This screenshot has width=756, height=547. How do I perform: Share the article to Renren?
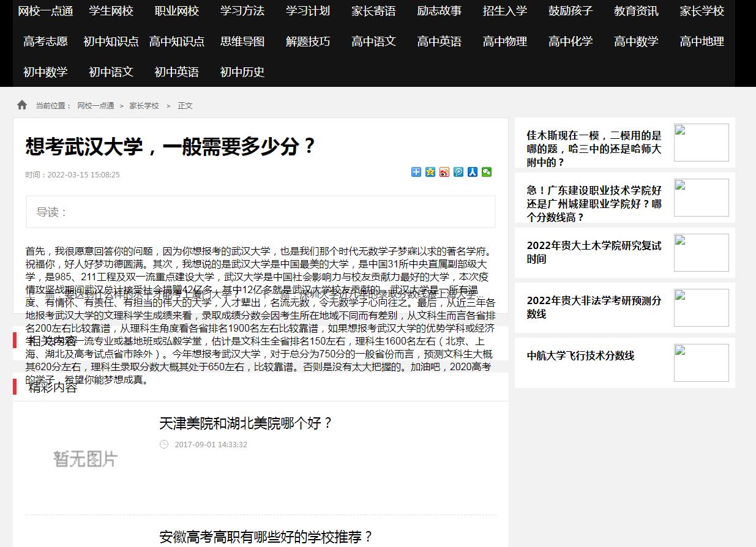tap(473, 172)
